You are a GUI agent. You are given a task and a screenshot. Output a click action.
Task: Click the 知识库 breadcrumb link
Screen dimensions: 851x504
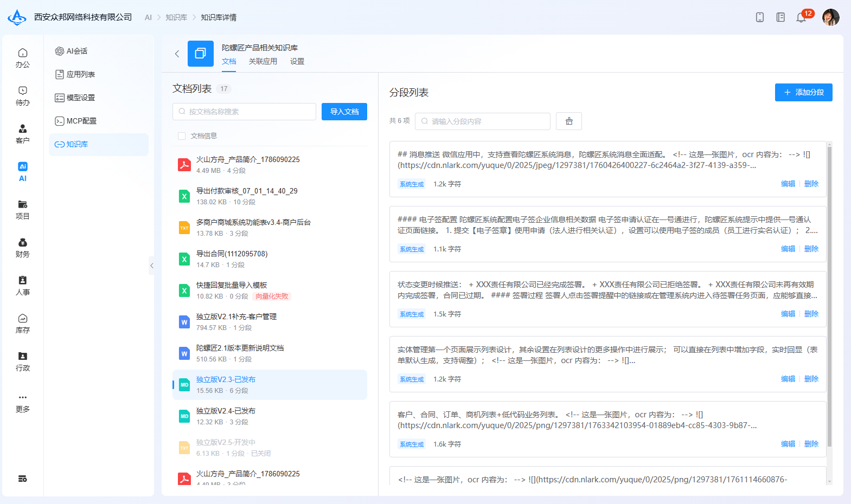[x=176, y=17]
